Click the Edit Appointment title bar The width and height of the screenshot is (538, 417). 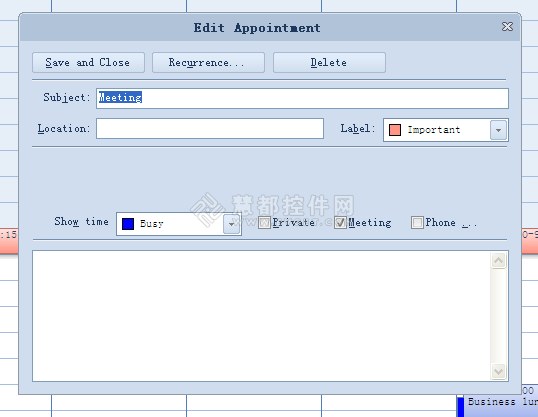[257, 27]
